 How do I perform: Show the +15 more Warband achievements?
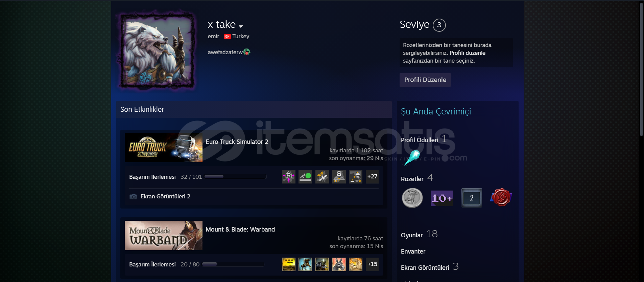(x=372, y=264)
